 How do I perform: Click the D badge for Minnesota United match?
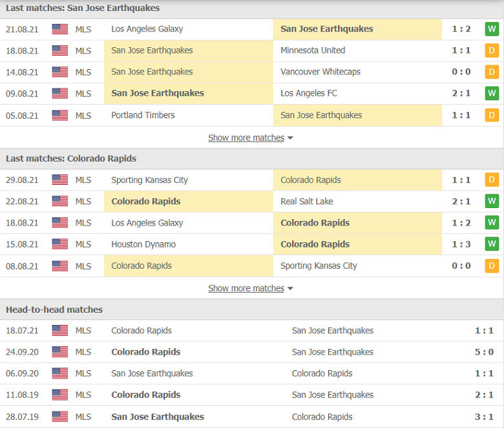492,51
